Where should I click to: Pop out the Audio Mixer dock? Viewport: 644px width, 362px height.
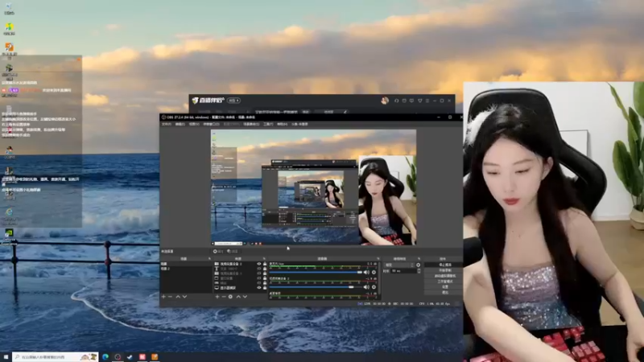378,258
